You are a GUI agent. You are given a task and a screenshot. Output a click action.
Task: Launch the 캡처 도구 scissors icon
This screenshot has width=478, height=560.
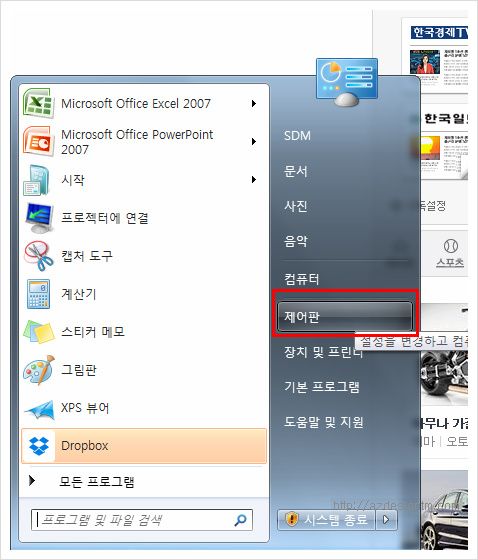click(39, 256)
